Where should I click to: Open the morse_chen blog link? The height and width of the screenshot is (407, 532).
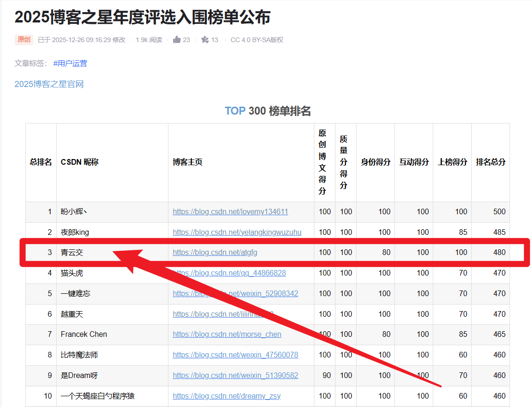coord(227,334)
